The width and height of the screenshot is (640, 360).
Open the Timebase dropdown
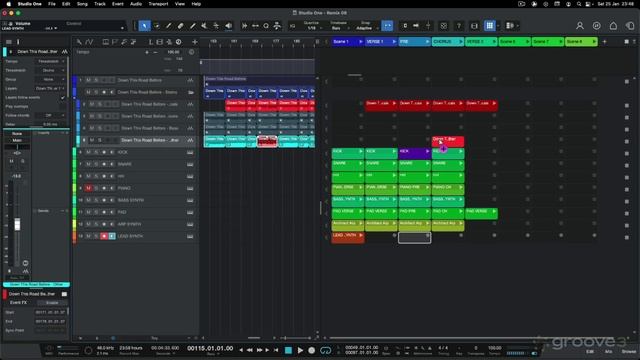(337, 28)
